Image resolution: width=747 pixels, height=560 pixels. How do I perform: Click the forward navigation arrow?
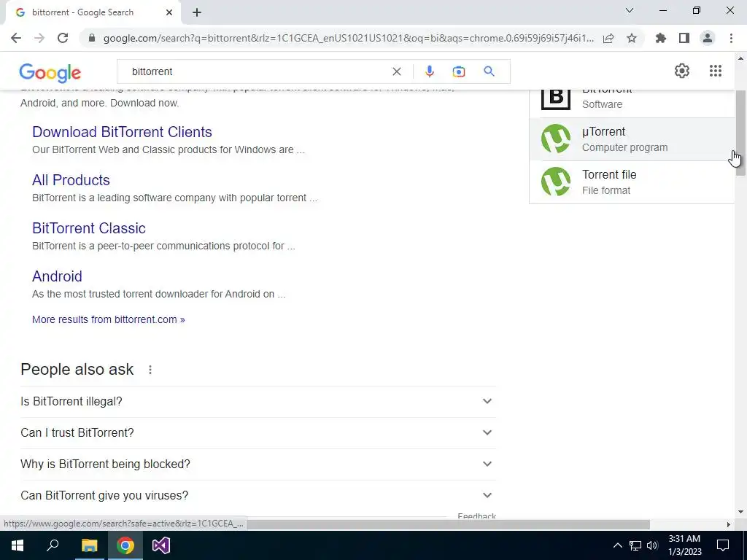point(39,38)
